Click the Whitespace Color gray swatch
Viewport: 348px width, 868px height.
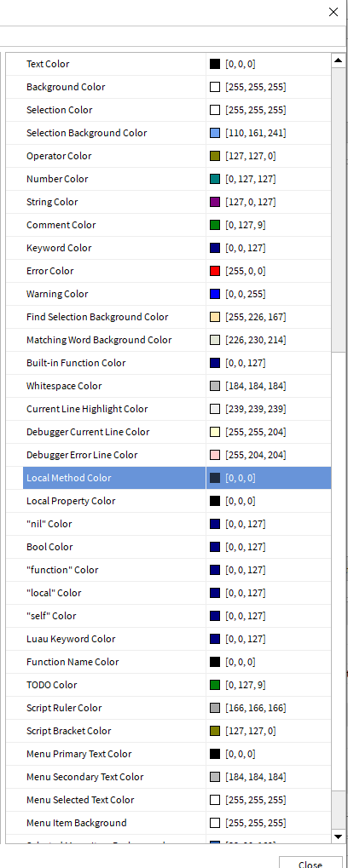click(215, 386)
